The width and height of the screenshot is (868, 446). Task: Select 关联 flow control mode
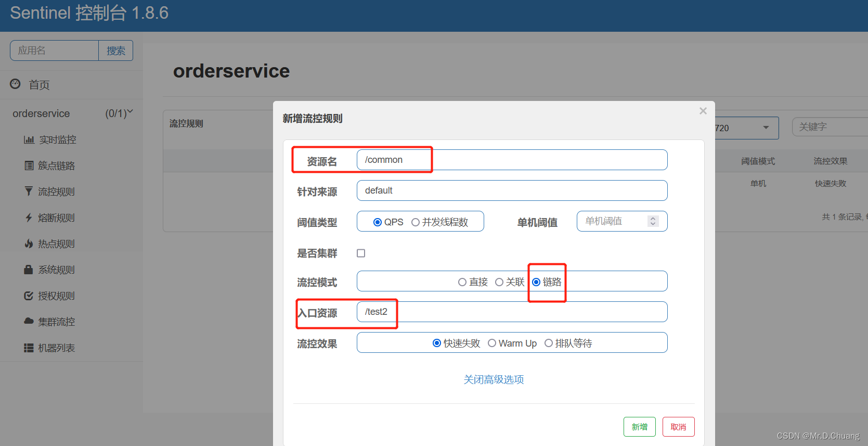tap(499, 282)
